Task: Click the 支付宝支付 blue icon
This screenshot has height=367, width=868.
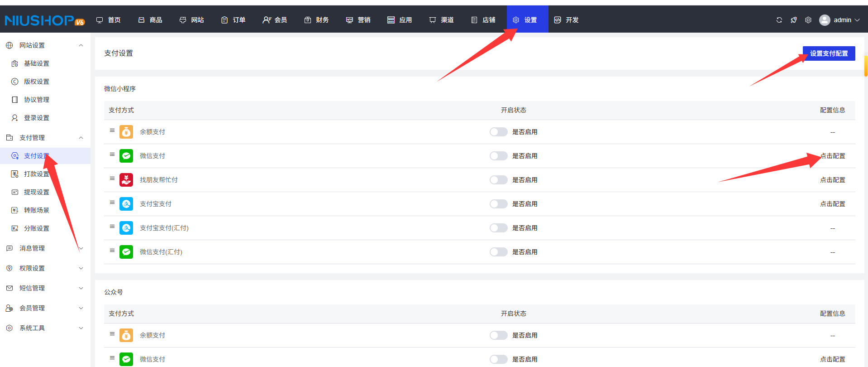Action: point(126,204)
